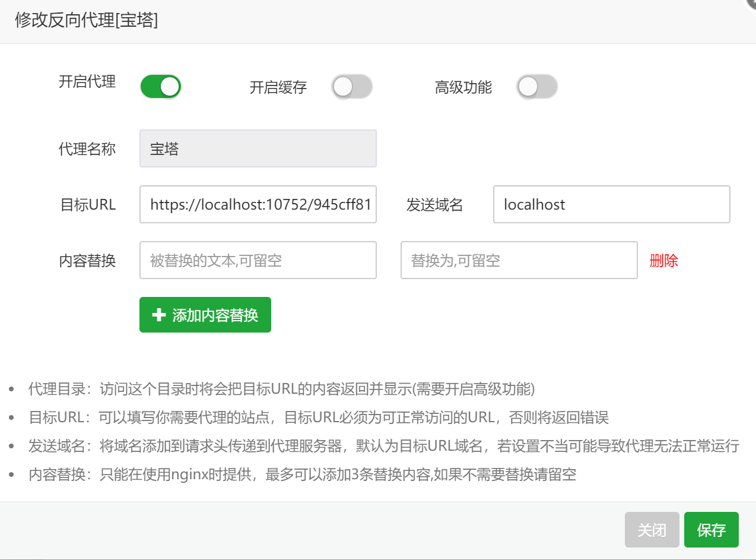Click the 内容替换 nginx help note
The image size is (756, 560).
click(303, 474)
